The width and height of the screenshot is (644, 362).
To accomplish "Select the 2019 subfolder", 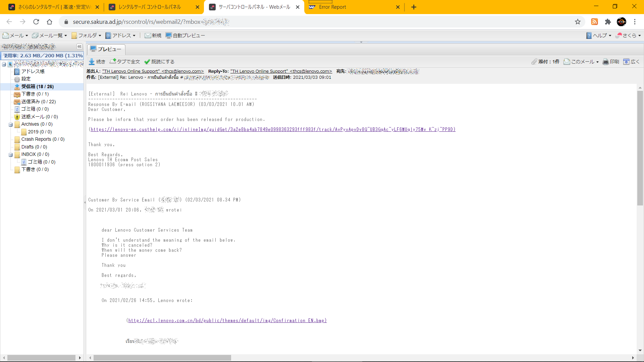I will 40,132.
